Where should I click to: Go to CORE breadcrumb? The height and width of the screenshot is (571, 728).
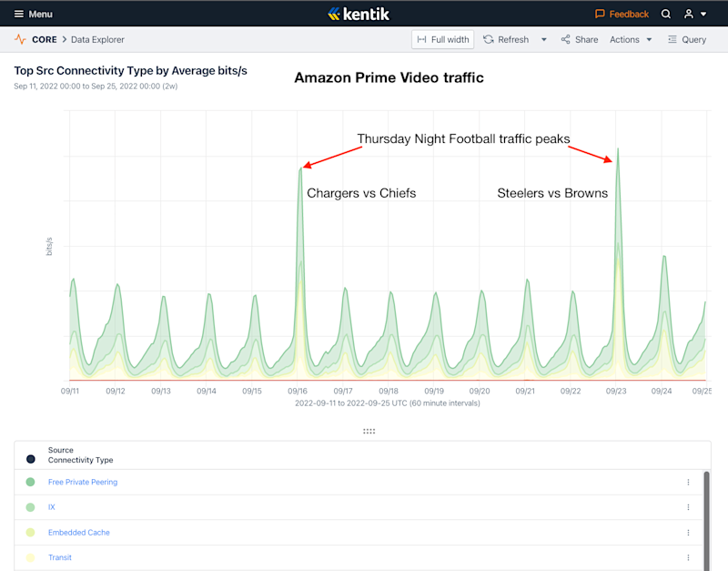pyautogui.click(x=45, y=39)
